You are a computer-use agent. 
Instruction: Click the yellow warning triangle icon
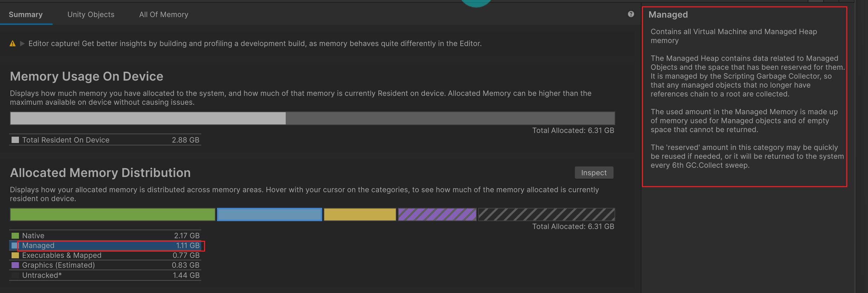click(x=13, y=43)
